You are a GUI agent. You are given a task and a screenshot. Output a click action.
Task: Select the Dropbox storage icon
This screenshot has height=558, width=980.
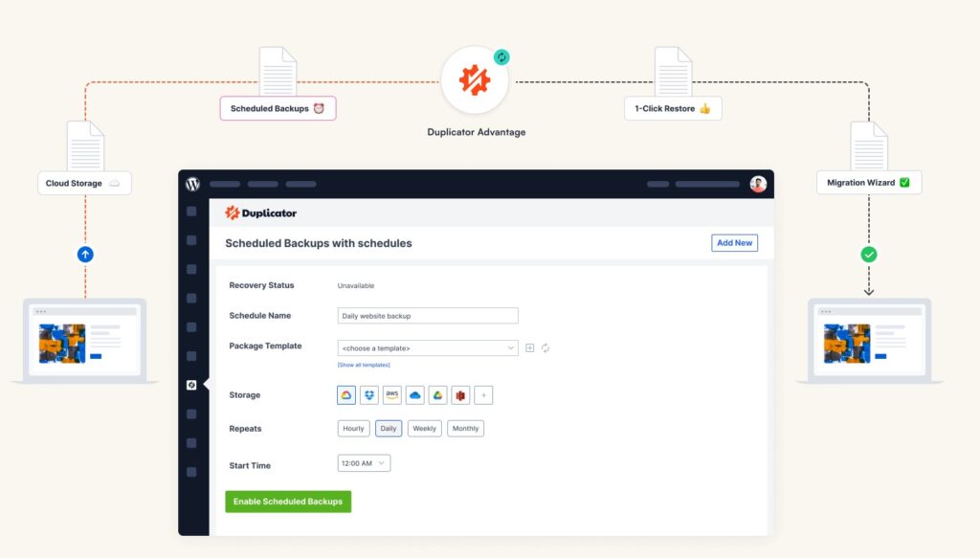[368, 394]
